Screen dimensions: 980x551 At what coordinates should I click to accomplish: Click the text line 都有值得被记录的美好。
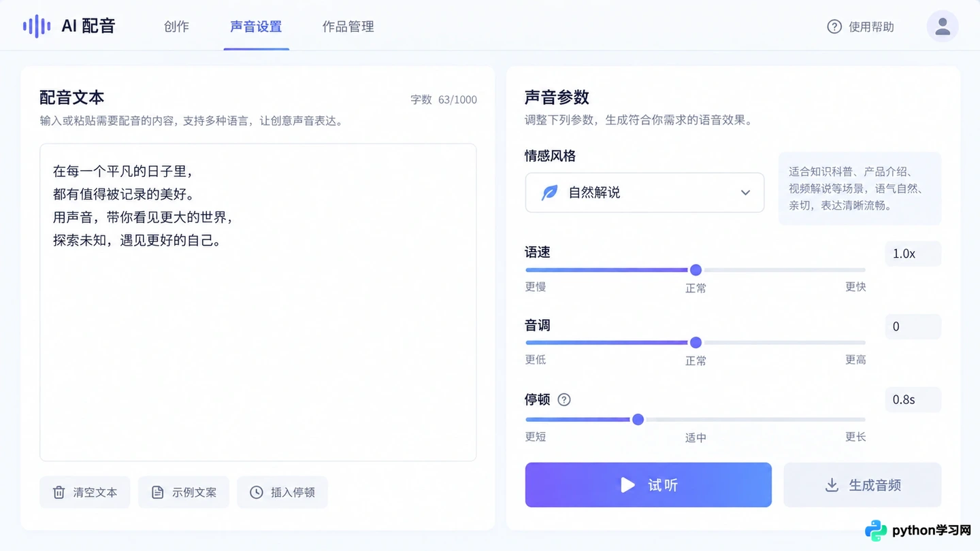pos(123,194)
